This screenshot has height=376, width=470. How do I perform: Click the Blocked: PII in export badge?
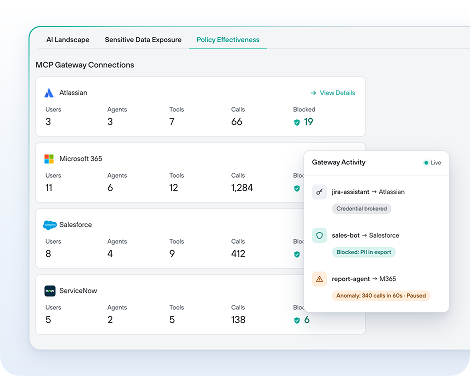point(364,252)
